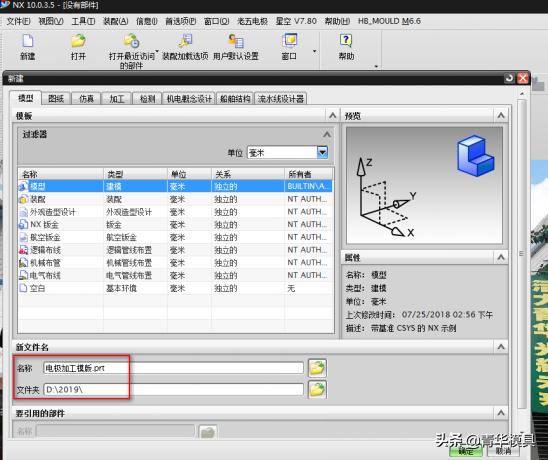Image resolution: width=548 pixels, height=460 pixels.
Task: Open the 窗口 toolbar dropdown arrow
Action: 314,51
